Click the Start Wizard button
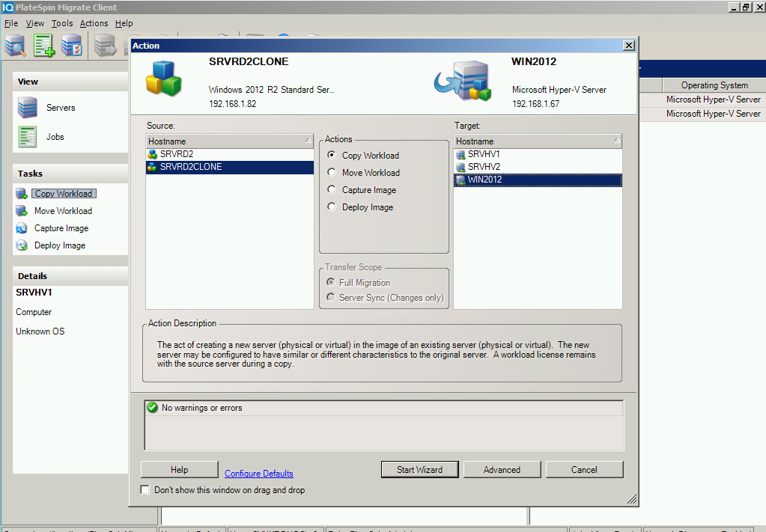Screen dimensions: 766x532 pos(419,470)
